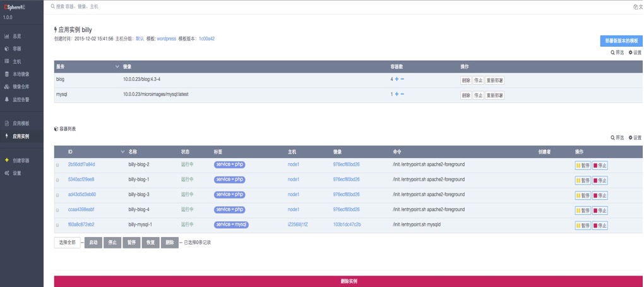Open image link 976ecf85bd26 in billy-blog-3 row
The image size is (644, 287).
pyautogui.click(x=346, y=195)
